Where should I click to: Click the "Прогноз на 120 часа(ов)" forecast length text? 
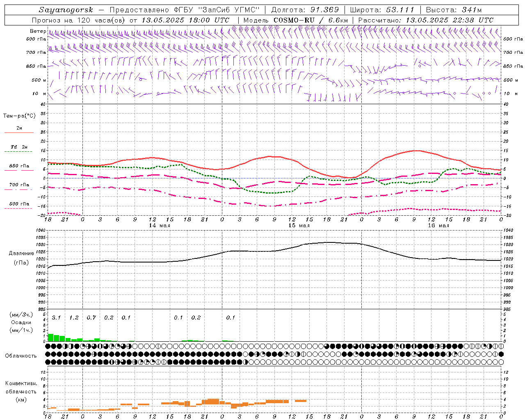click(x=79, y=20)
